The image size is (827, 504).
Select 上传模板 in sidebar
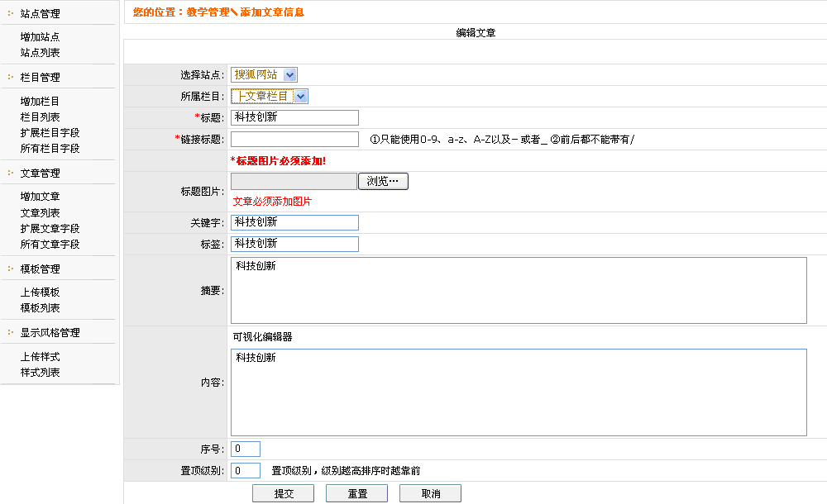pos(40,292)
